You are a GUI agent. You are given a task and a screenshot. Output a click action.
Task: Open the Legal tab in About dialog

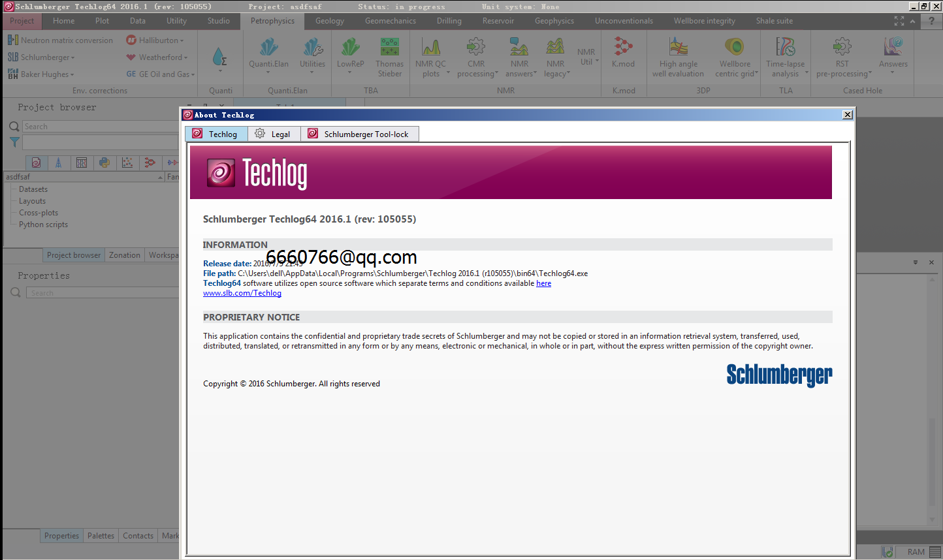click(x=274, y=134)
